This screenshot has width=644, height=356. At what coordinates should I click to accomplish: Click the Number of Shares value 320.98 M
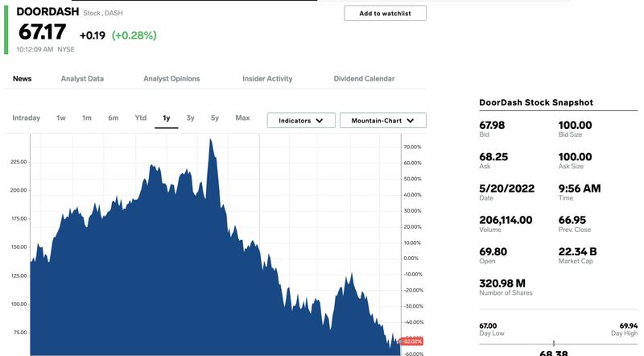[502, 284]
